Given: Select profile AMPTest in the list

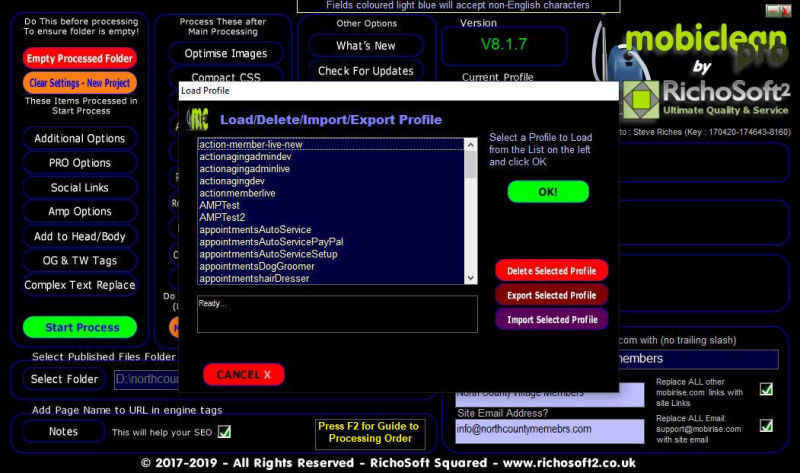Looking at the screenshot, I should click(331, 205).
